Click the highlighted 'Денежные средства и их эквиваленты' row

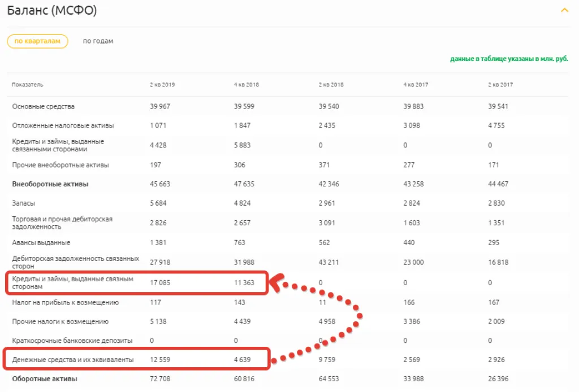(x=73, y=359)
